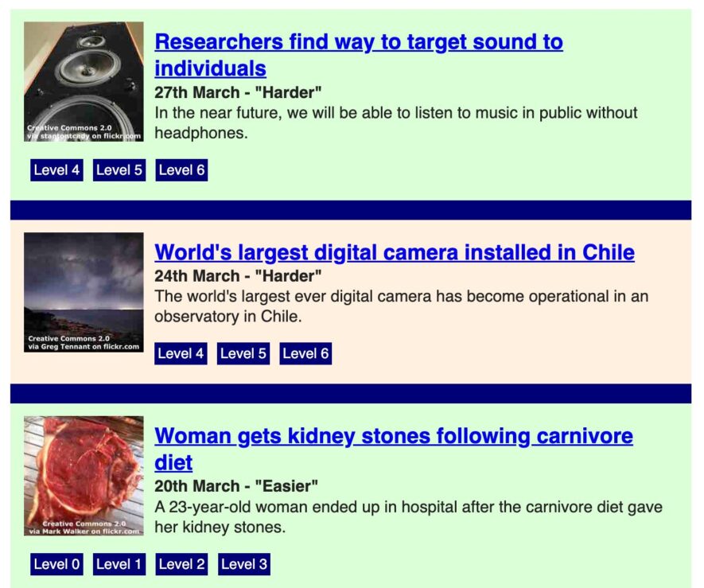Pick Level 2 for the carnivore diet article
This screenshot has width=704, height=588.
[181, 564]
